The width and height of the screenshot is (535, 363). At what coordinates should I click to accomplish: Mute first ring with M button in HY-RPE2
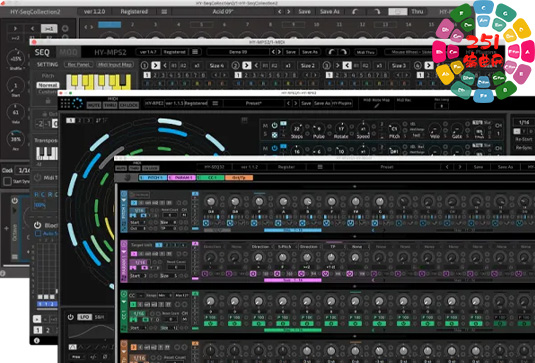(x=265, y=126)
